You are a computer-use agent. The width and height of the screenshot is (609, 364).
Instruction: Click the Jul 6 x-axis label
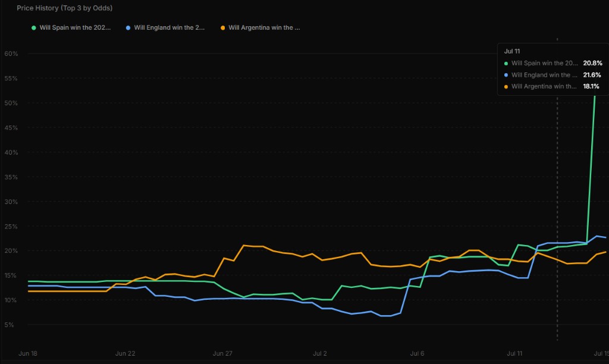coord(417,353)
